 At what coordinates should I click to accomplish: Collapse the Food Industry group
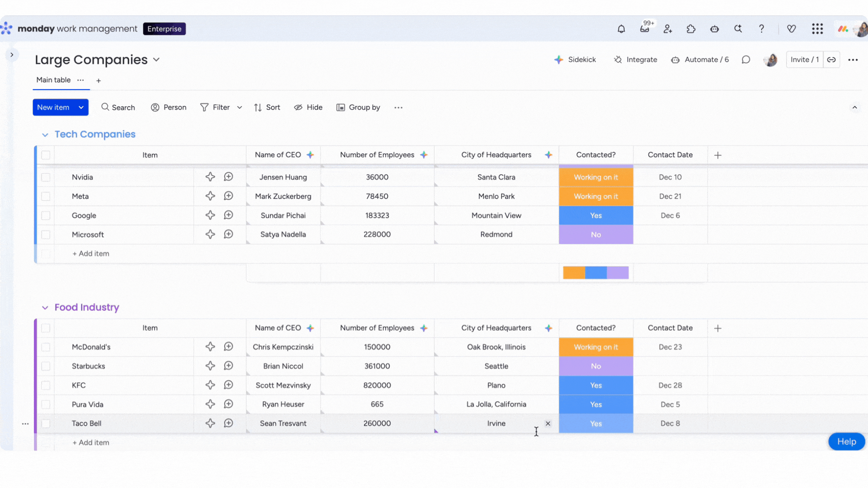[45, 308]
